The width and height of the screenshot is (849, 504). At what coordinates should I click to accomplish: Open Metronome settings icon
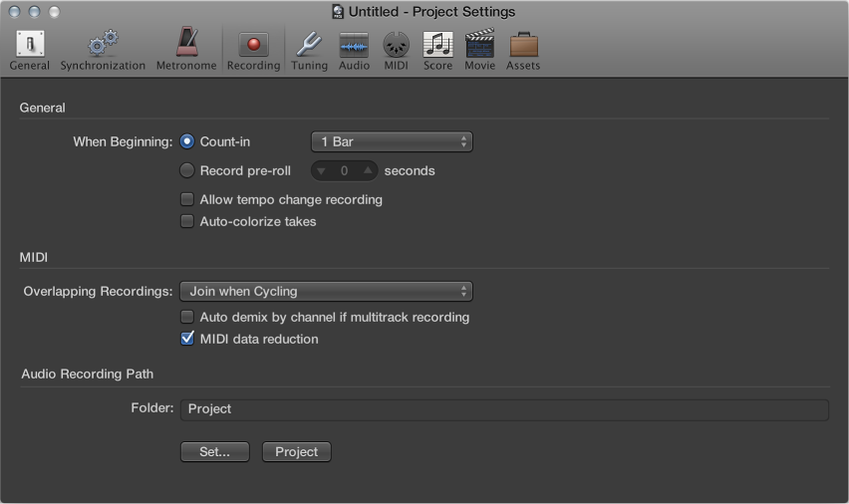pyautogui.click(x=186, y=42)
